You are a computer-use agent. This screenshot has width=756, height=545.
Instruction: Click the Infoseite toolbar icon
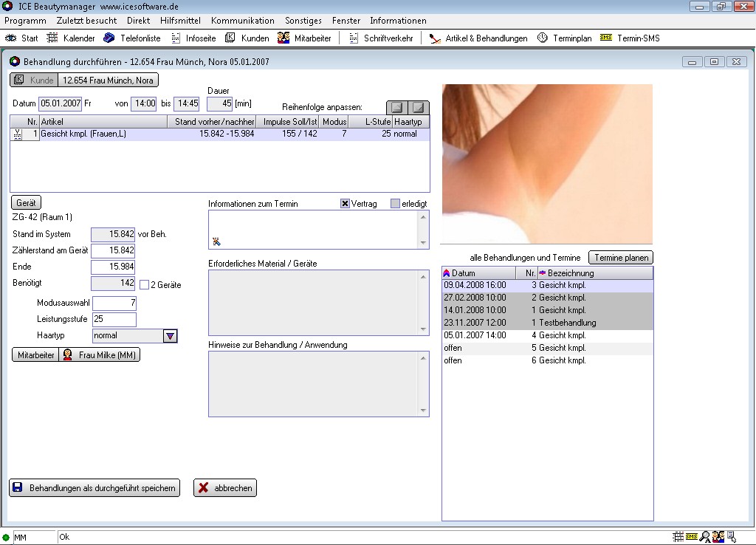(x=176, y=38)
